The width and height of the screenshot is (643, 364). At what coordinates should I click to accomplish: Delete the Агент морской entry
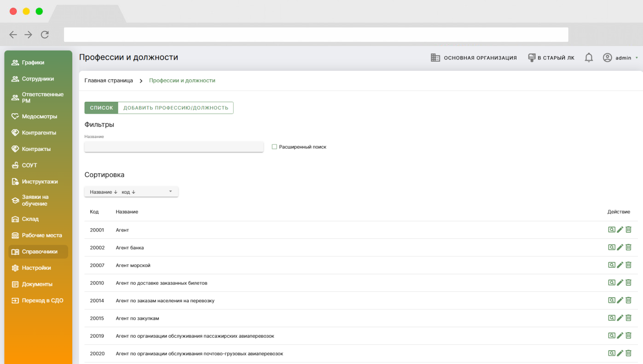coord(628,265)
